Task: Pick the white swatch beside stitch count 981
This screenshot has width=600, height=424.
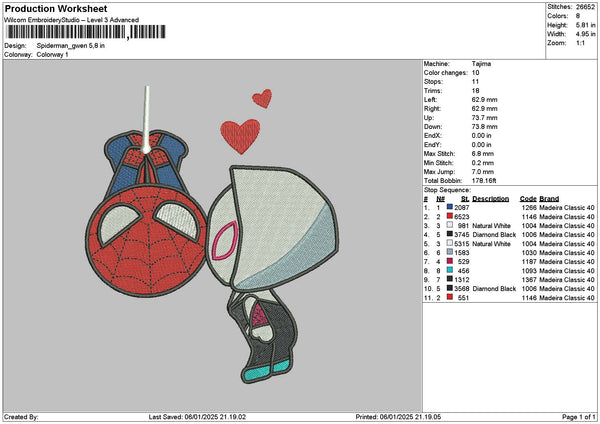Action: (x=451, y=225)
